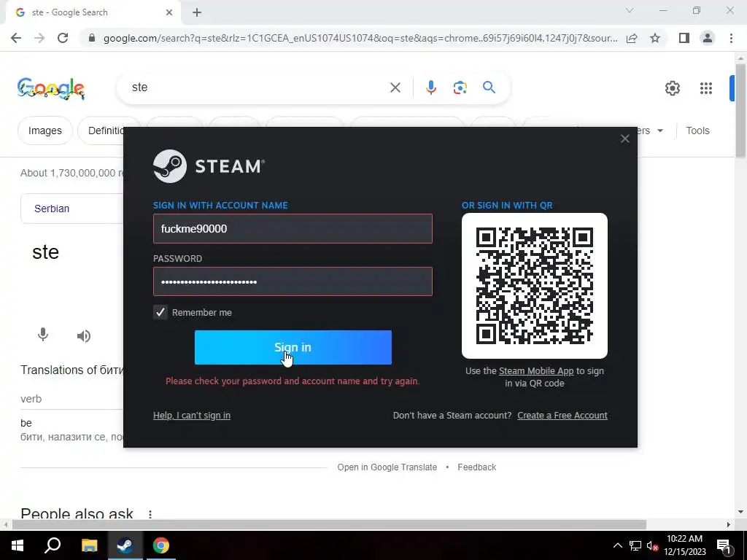Screen dimensions: 747x560
Task: Select the Serbian language box
Action: click(72, 209)
